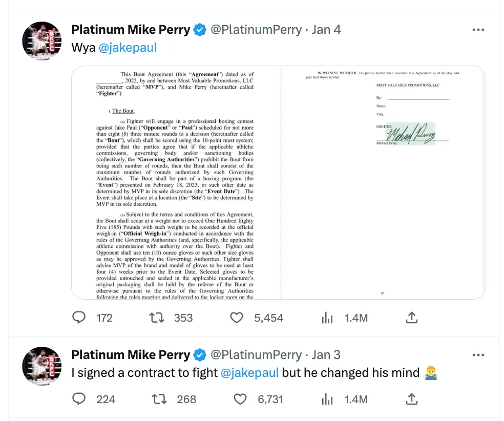Click the reply icon on the contract tweet
The width and height of the screenshot is (504, 421).
point(79,399)
